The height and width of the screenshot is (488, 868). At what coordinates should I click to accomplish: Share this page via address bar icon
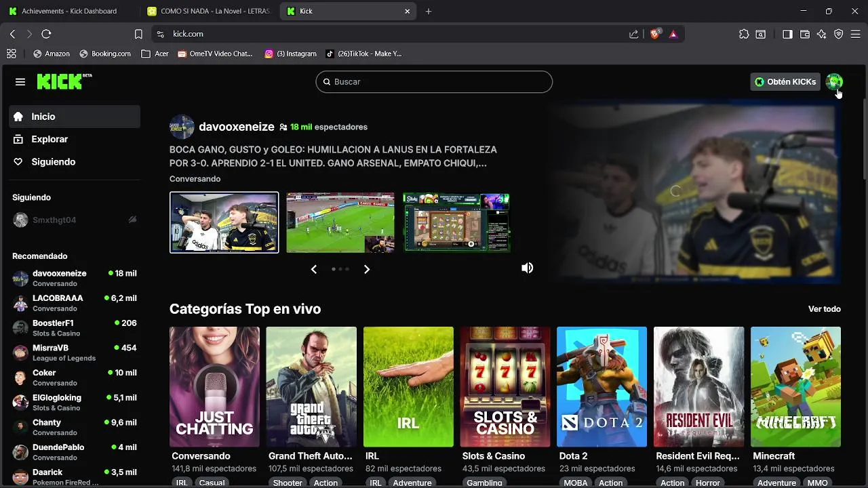pyautogui.click(x=633, y=34)
